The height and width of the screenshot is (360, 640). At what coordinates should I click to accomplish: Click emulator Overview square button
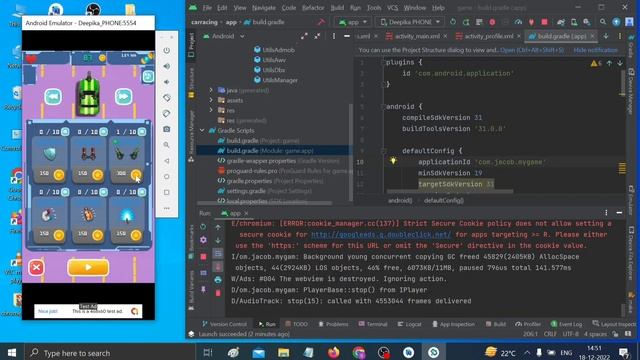[x=167, y=192]
